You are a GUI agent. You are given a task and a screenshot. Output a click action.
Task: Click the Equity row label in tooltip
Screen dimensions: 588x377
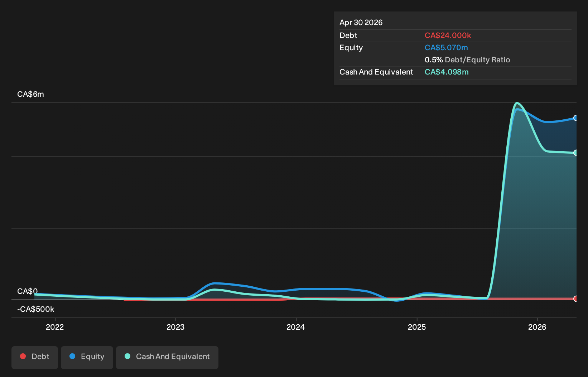click(351, 48)
